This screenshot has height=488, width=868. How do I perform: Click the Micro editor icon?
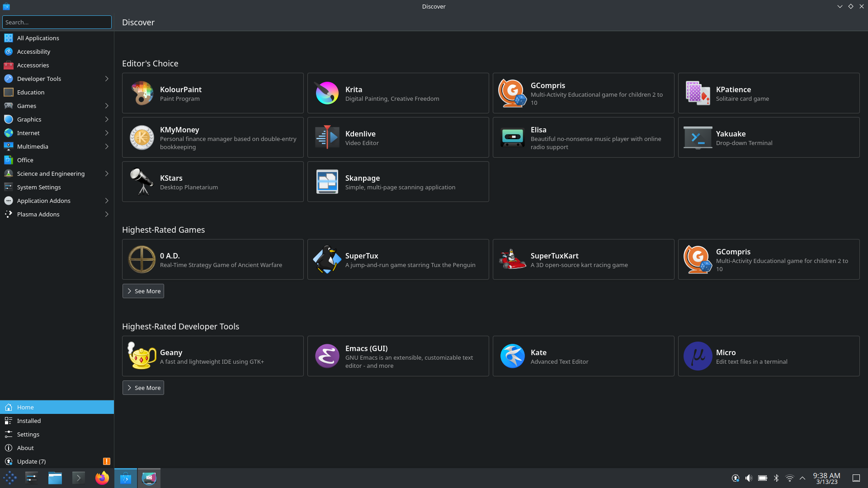[698, 356]
